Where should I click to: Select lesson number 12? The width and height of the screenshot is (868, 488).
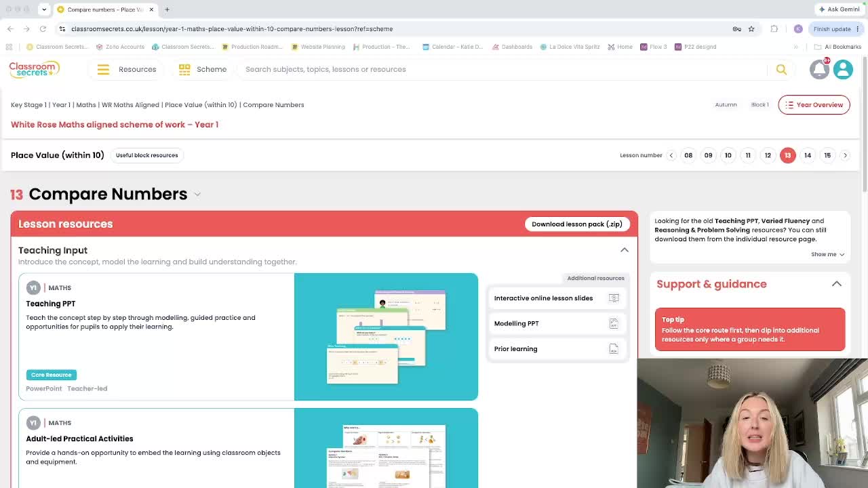768,155
